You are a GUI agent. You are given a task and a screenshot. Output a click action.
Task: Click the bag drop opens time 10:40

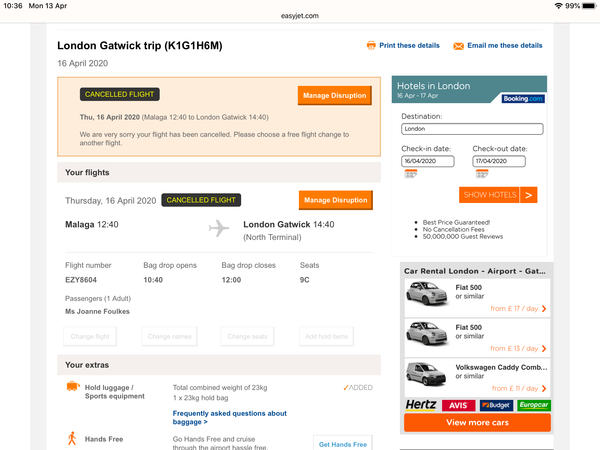[153, 280]
